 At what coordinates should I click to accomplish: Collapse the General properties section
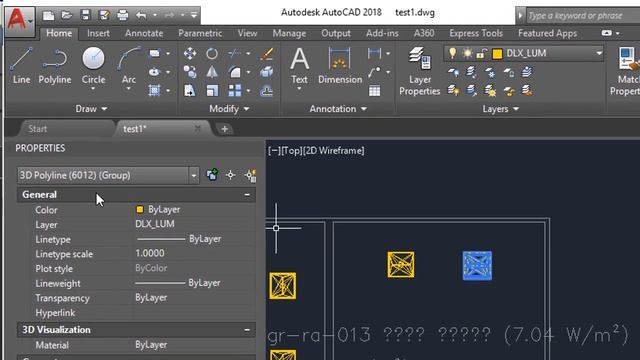point(247,195)
